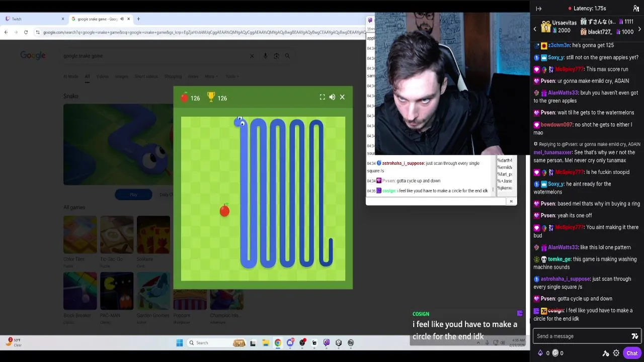This screenshot has width=644, height=362.
Task: Open the PAC-MAN game thumbnail
Action: tap(117, 291)
